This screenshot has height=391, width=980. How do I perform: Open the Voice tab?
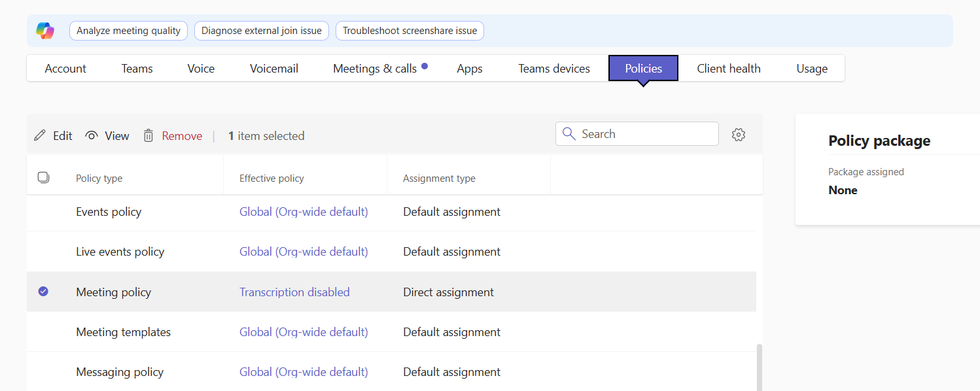click(201, 68)
